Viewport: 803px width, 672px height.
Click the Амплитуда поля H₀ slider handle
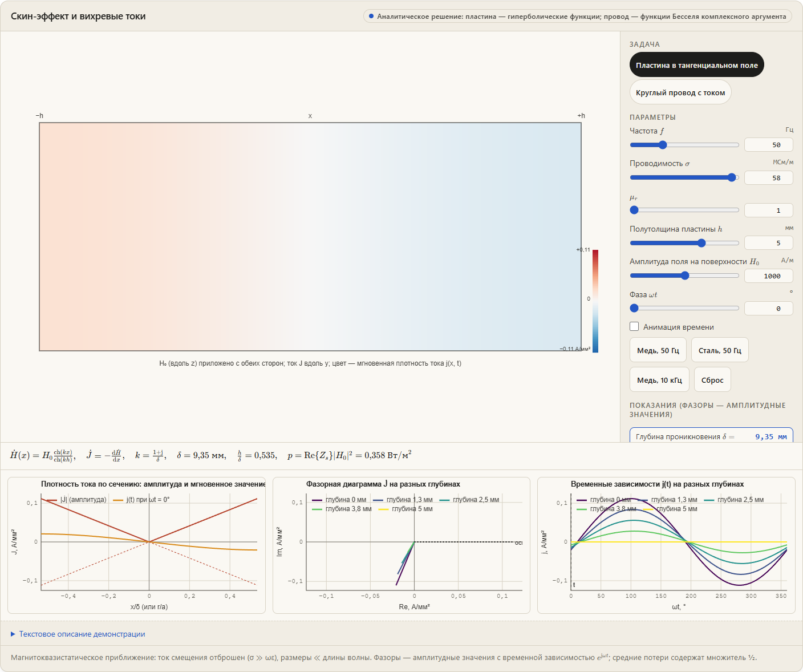point(685,276)
